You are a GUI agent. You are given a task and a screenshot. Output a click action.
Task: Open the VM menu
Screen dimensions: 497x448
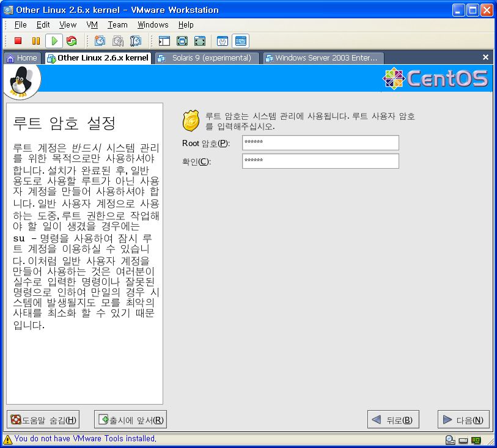point(92,25)
